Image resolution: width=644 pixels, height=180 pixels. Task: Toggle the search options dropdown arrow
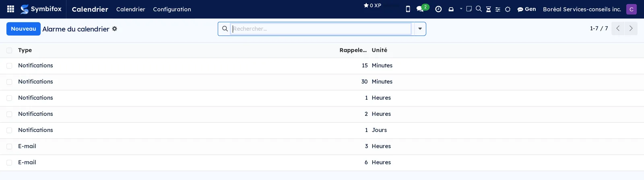tap(420, 29)
